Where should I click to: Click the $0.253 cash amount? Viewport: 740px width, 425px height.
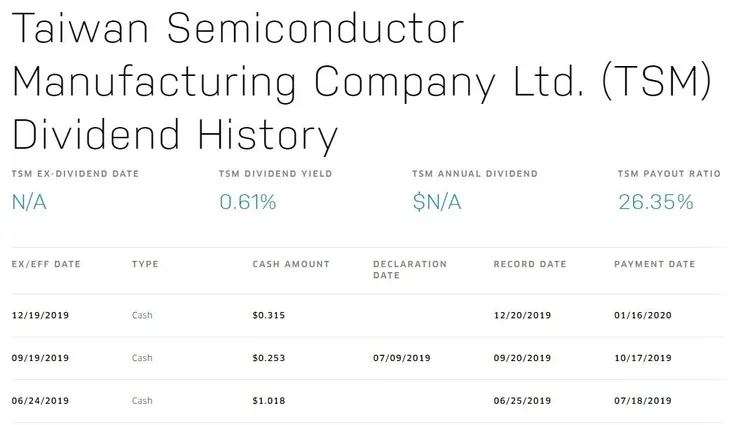click(269, 358)
